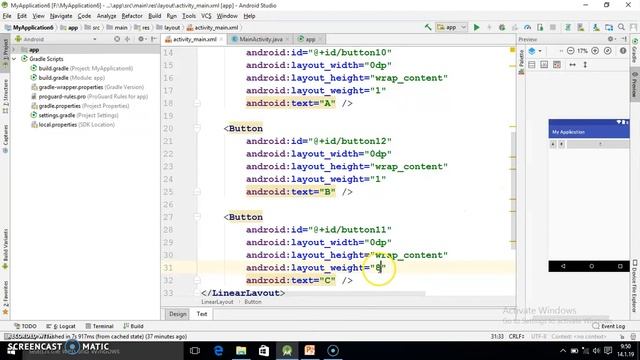Open build.gradle (Module: app)
Image resolution: width=640 pixels, height=360 pixels.
click(x=68, y=78)
